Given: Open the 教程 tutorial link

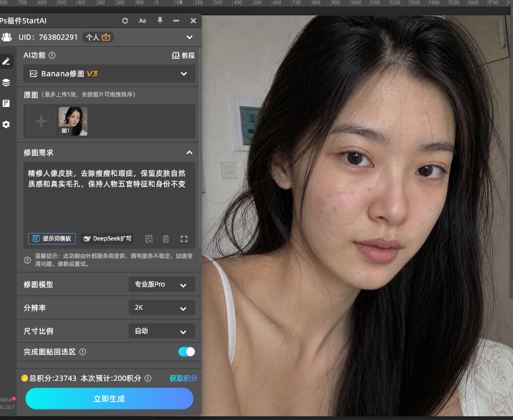Looking at the screenshot, I should 183,55.
